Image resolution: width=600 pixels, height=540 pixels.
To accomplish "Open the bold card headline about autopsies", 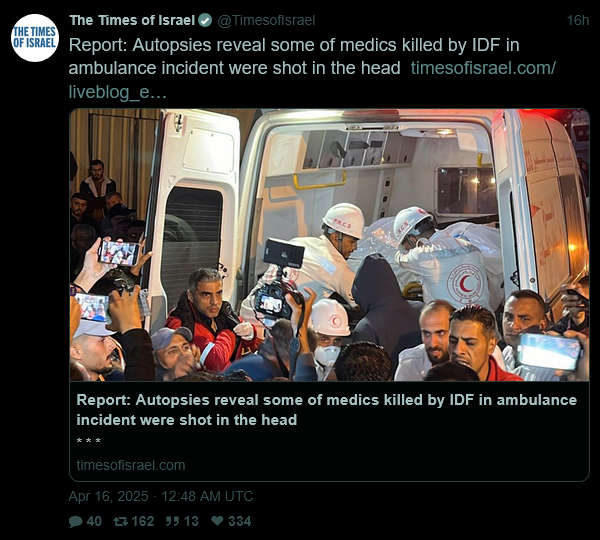I will point(326,410).
